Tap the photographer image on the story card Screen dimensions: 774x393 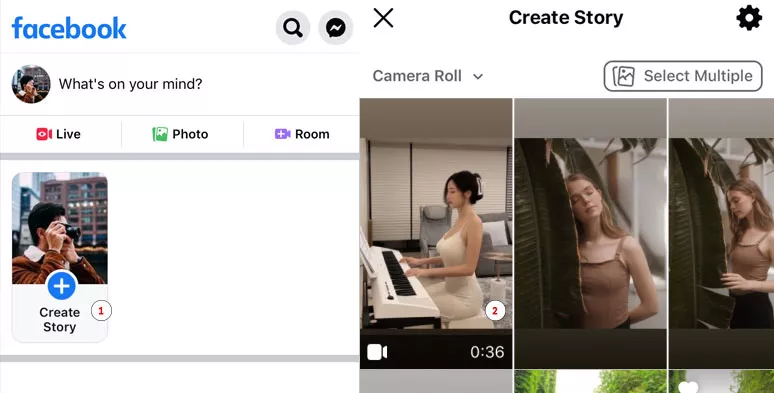60,228
